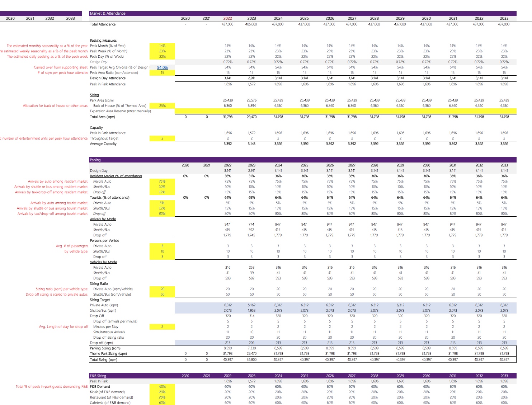Select resident market Private Auto 75% yellow input
Image resolution: width=532 pixels, height=405 pixels.
[x=162, y=182]
